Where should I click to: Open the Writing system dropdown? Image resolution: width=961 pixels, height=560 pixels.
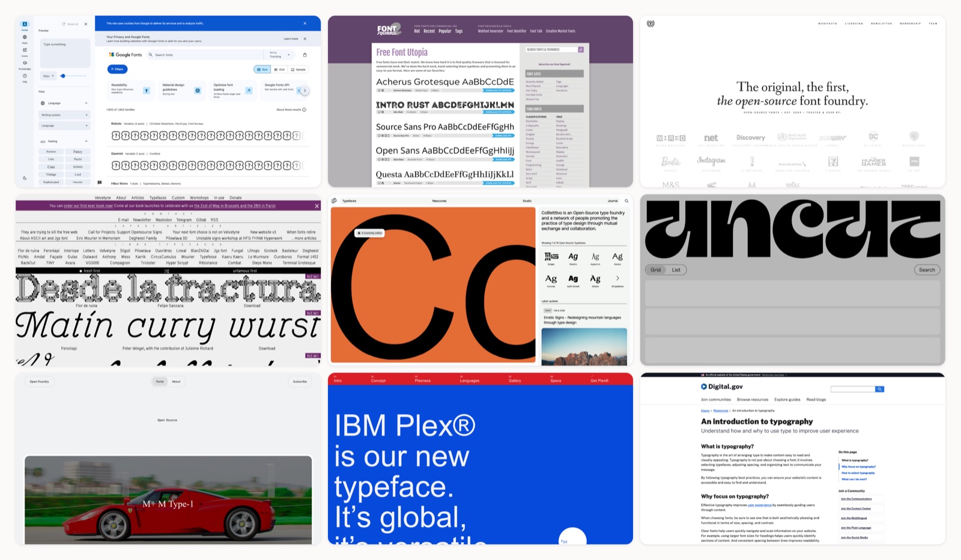point(64,115)
